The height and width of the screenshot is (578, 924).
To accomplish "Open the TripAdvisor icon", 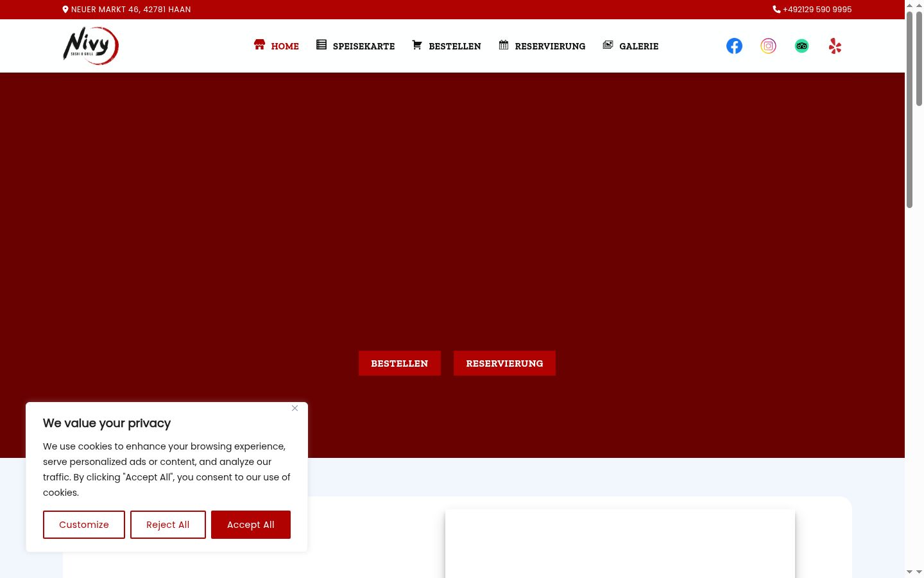I will pos(801,46).
